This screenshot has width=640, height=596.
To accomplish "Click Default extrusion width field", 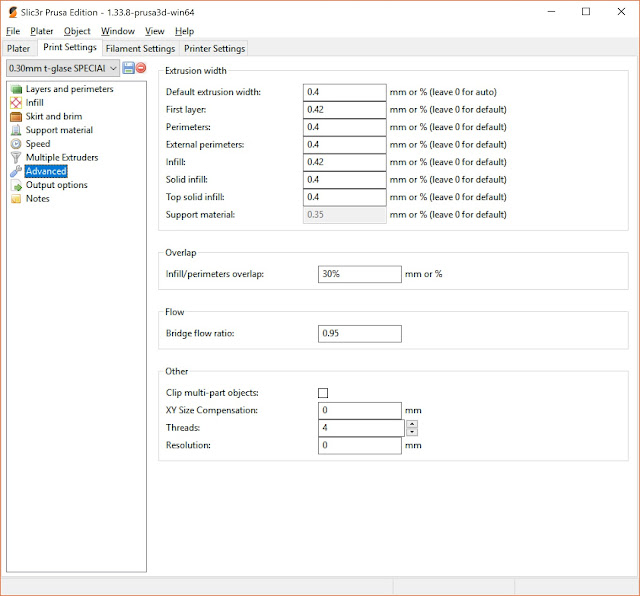I will point(344,92).
